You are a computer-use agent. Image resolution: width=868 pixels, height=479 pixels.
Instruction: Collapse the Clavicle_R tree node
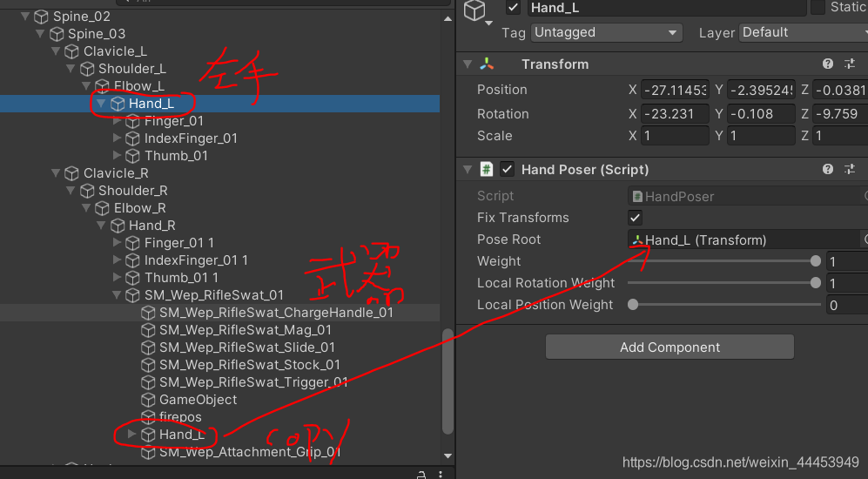coord(56,173)
